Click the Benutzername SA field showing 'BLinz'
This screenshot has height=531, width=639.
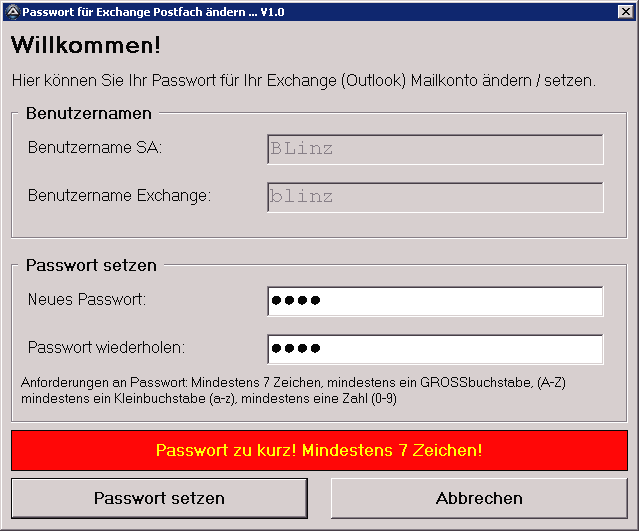pyautogui.click(x=435, y=150)
